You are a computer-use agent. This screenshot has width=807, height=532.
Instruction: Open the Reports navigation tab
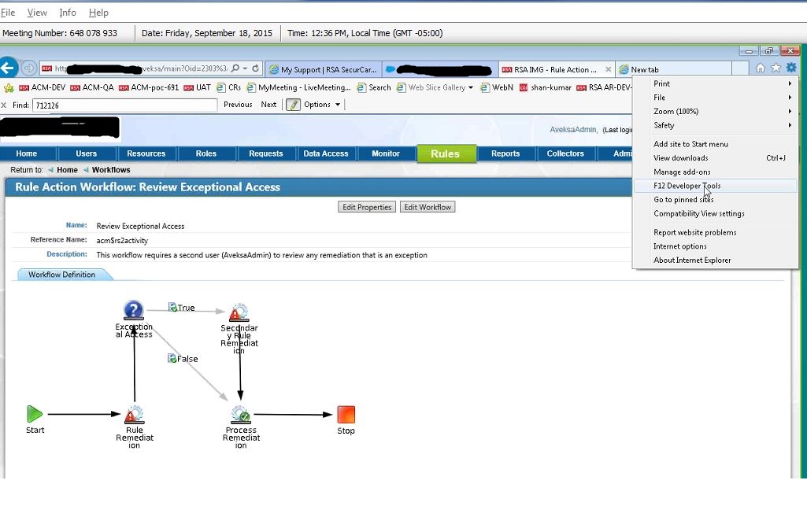[x=505, y=153]
